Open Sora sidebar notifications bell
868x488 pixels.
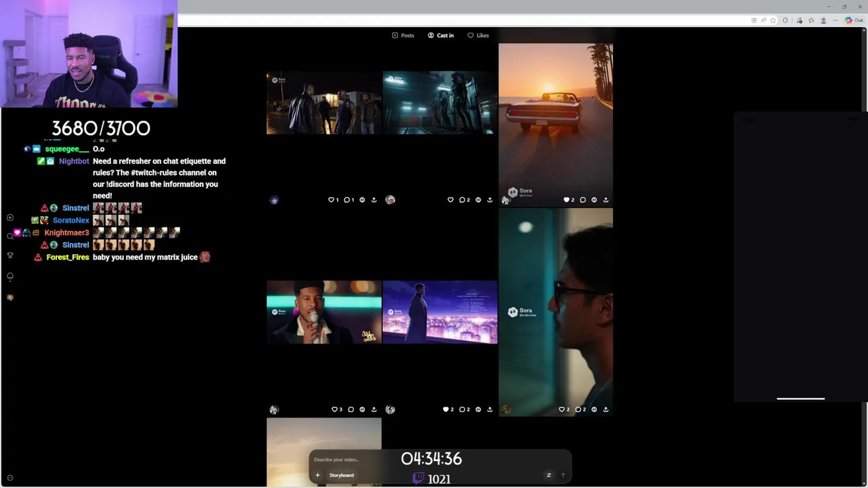10,277
